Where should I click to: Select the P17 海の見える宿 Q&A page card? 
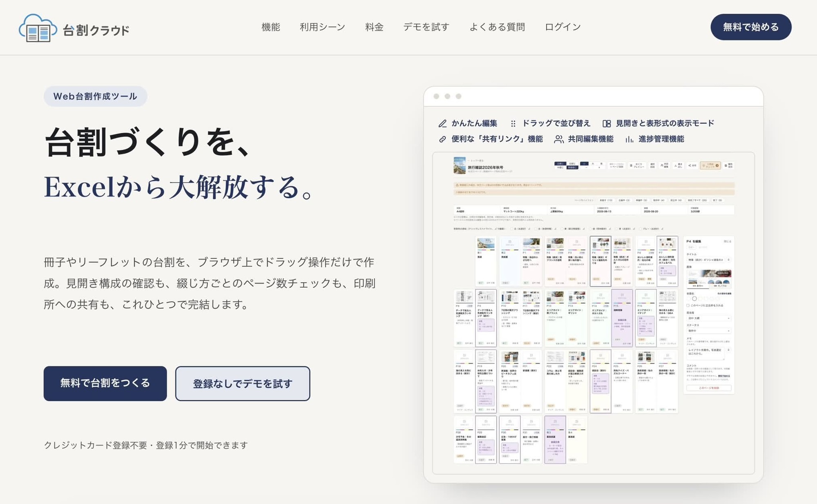pos(667,318)
